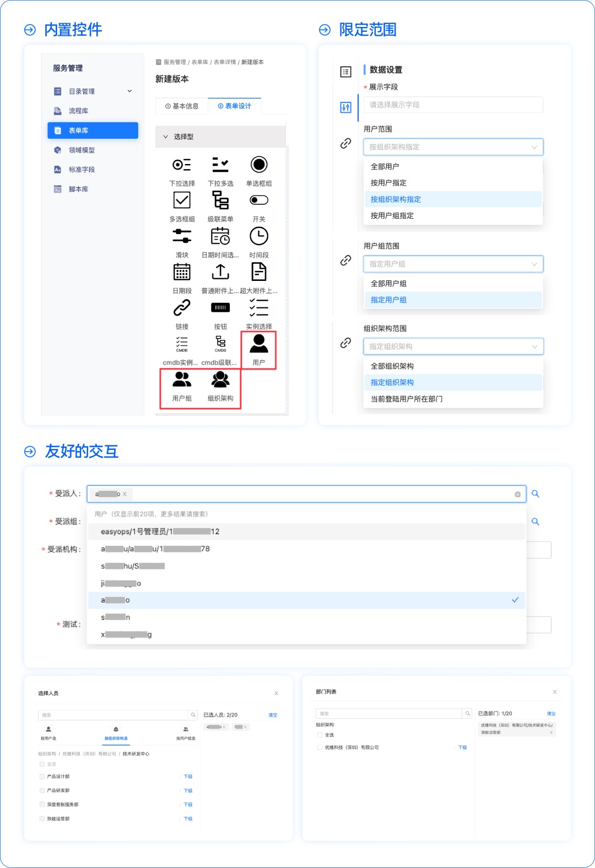Image resolution: width=595 pixels, height=868 pixels.
Task: Choose the 开关 switch control icon
Action: [259, 200]
